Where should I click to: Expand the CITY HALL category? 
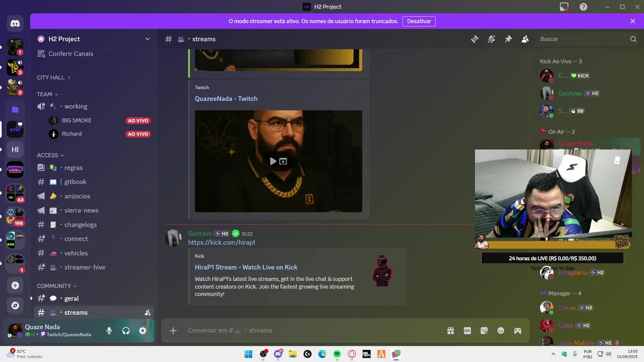tap(53, 77)
